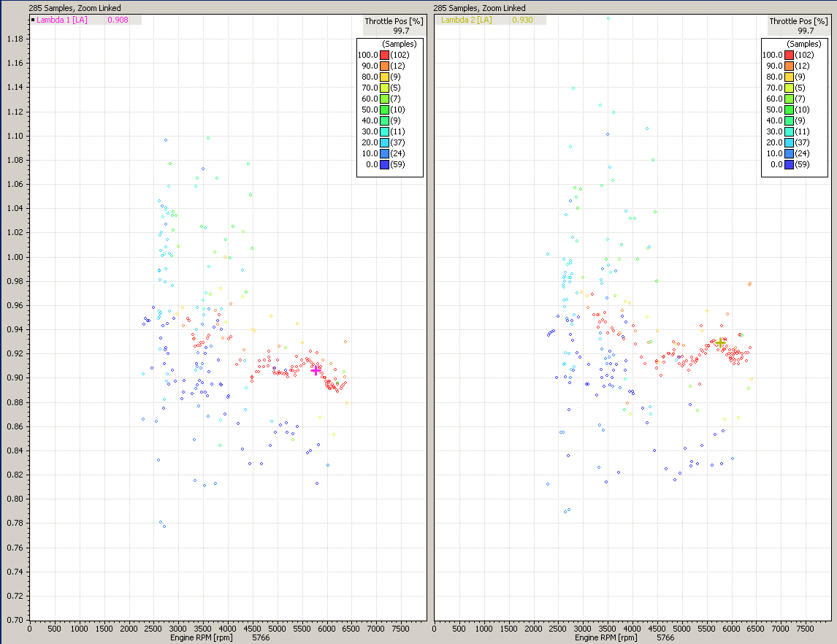Click the red 100.0 swatch in Lambda 1 legend
This screenshot has width=837, height=644.
(x=384, y=55)
